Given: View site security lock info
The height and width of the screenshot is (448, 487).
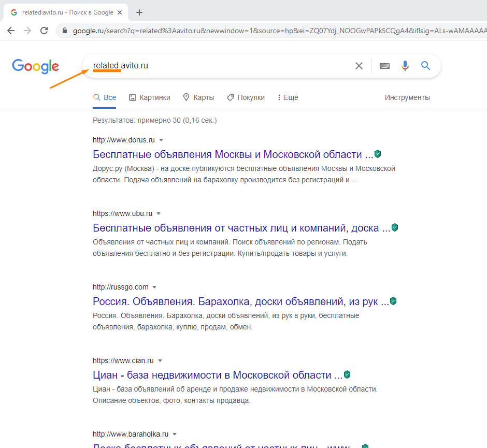Looking at the screenshot, I should point(65,31).
